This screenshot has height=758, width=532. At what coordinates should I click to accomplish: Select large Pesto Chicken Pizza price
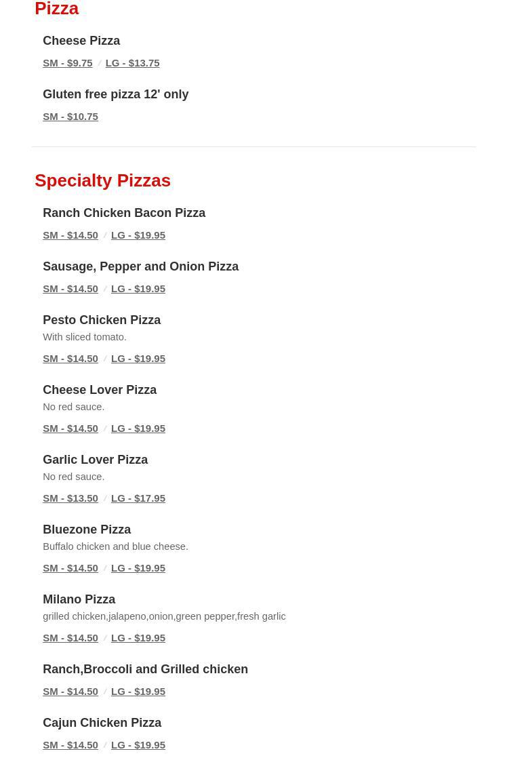(138, 359)
